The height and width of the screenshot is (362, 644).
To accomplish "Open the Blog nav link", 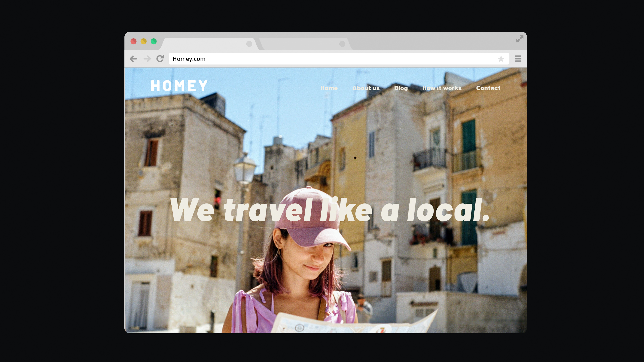I will (401, 88).
